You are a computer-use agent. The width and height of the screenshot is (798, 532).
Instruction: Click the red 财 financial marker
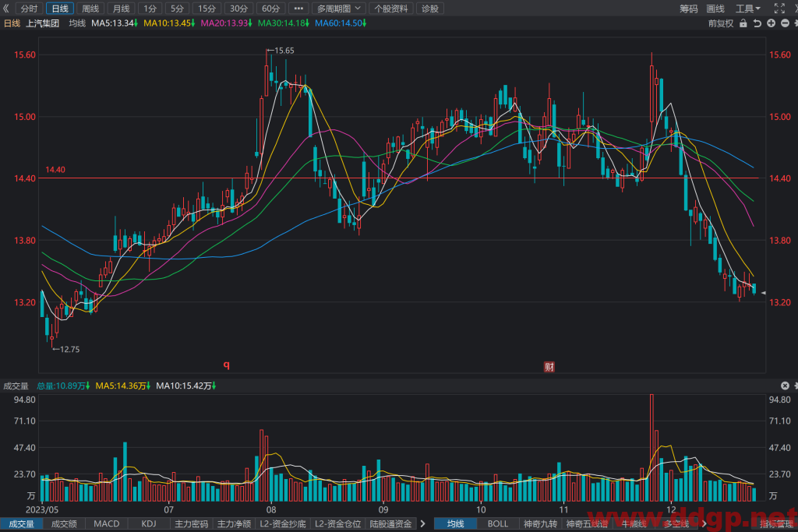click(x=549, y=367)
